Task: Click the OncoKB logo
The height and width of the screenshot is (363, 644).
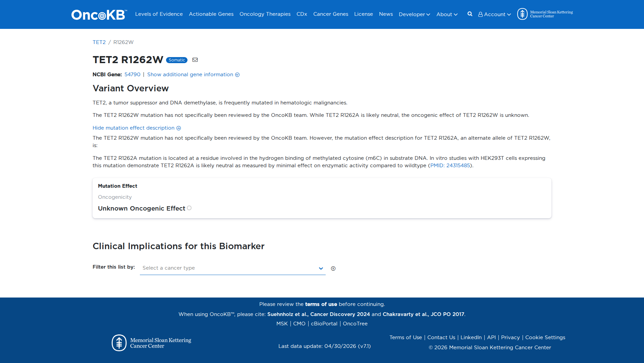Action: [x=99, y=14]
